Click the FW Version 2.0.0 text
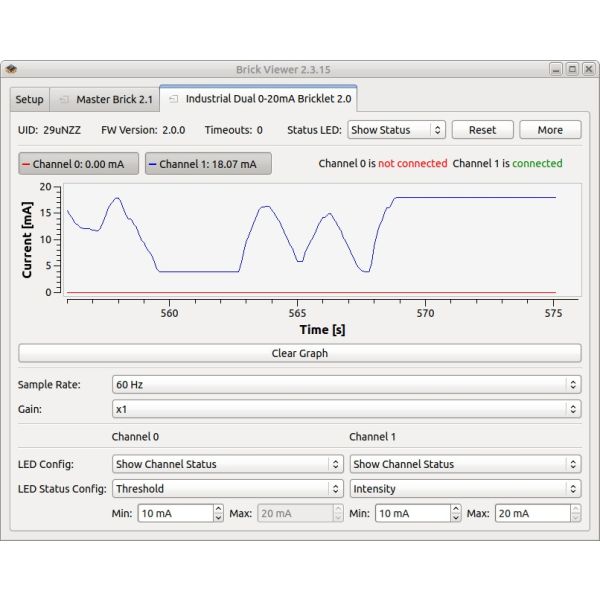This screenshot has width=600, height=600. (x=143, y=130)
